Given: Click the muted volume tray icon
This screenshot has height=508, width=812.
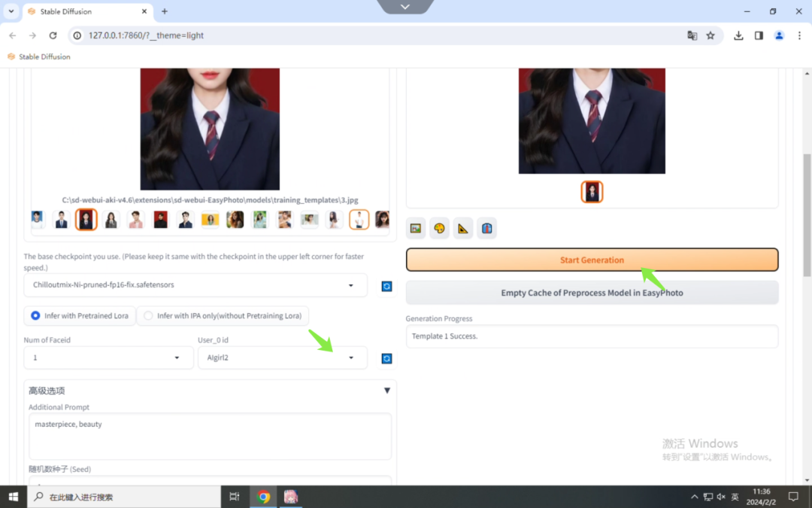Looking at the screenshot, I should 721,497.
